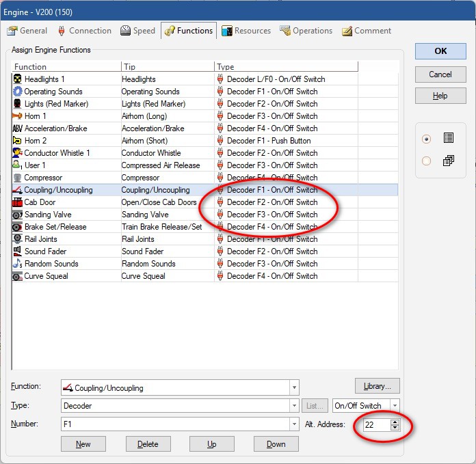This screenshot has height=464, width=476.
Task: Select 'Airhorn (Long)' tip cell
Action: (x=144, y=116)
